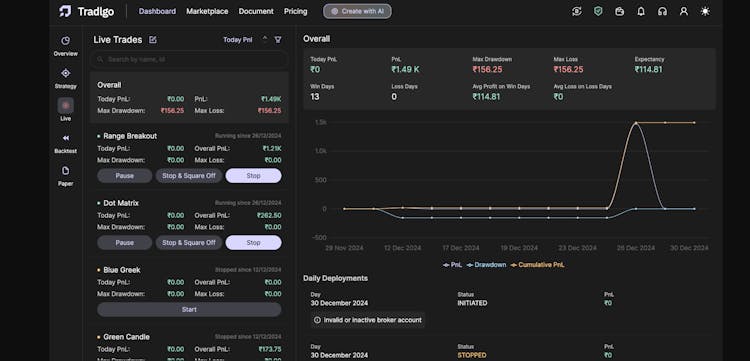The width and height of the screenshot is (750, 361).
Task: Click the edit icon next to Live Trades
Action: point(153,40)
